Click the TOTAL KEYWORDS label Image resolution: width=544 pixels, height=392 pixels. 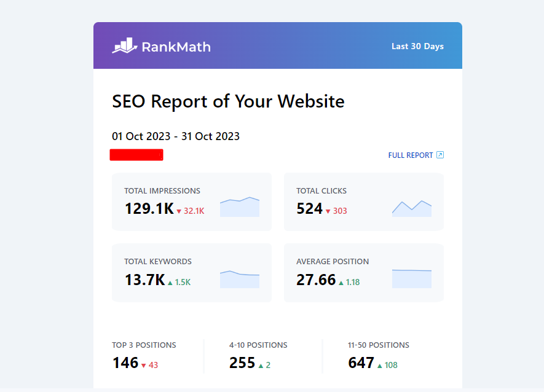pyautogui.click(x=158, y=262)
